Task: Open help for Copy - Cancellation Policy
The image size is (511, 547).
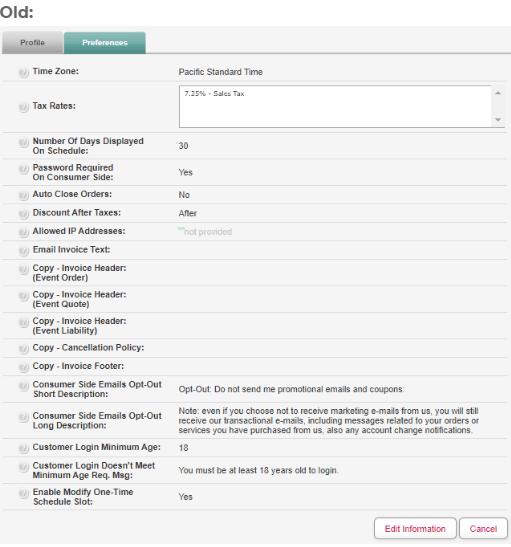Action: pyautogui.click(x=23, y=349)
